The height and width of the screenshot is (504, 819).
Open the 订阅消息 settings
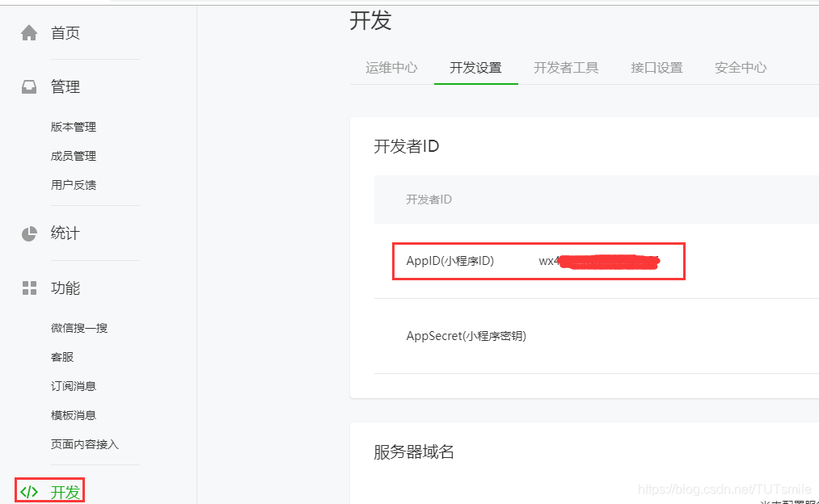[x=73, y=385]
